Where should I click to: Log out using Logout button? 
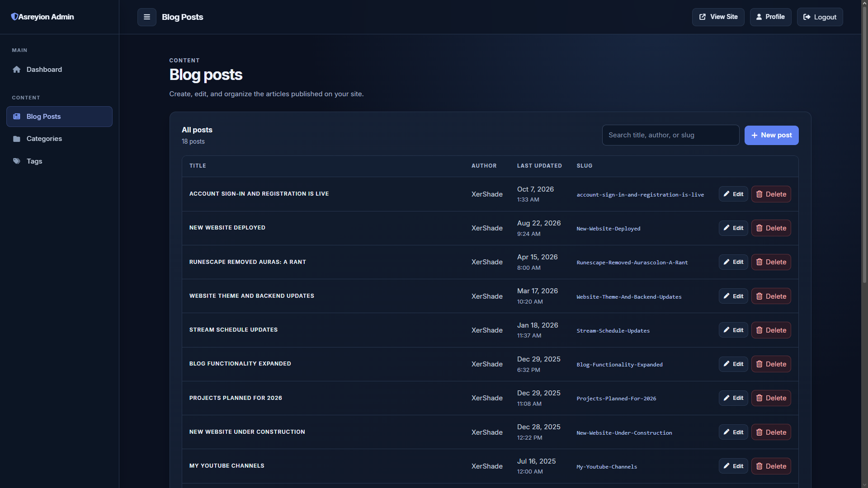(x=820, y=17)
